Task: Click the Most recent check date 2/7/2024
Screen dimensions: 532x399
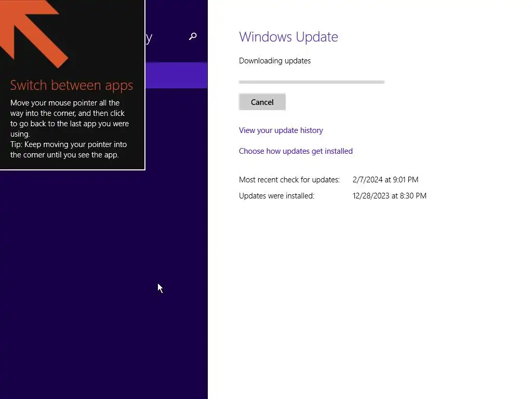Action: tap(385, 179)
